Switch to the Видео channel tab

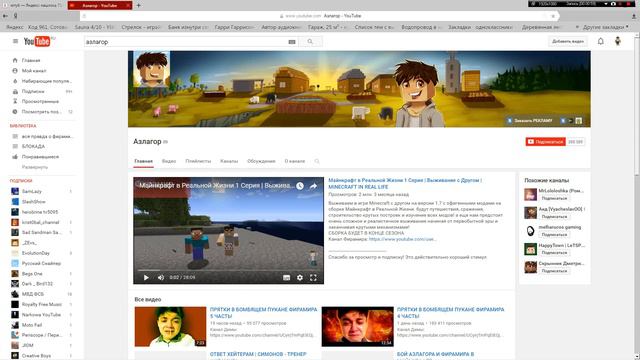(169, 161)
